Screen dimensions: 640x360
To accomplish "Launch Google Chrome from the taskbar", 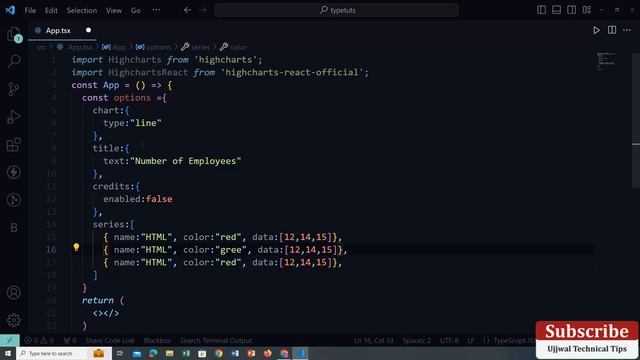I will [x=219, y=353].
